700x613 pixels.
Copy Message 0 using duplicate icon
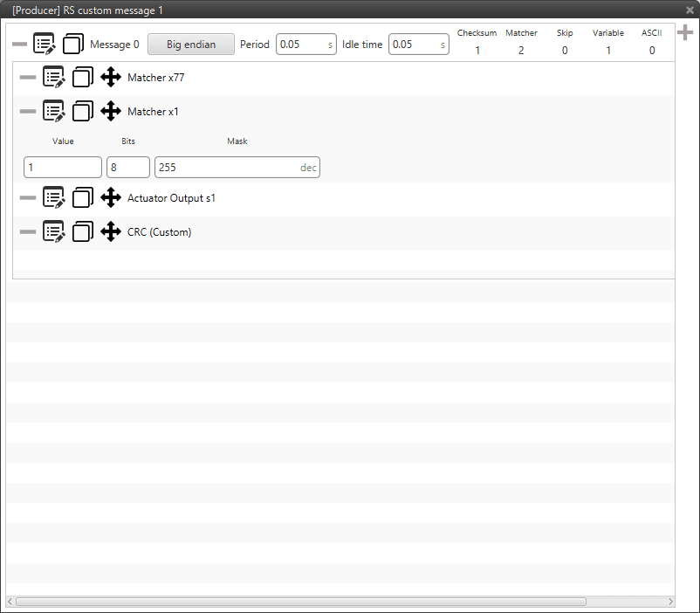[x=73, y=44]
